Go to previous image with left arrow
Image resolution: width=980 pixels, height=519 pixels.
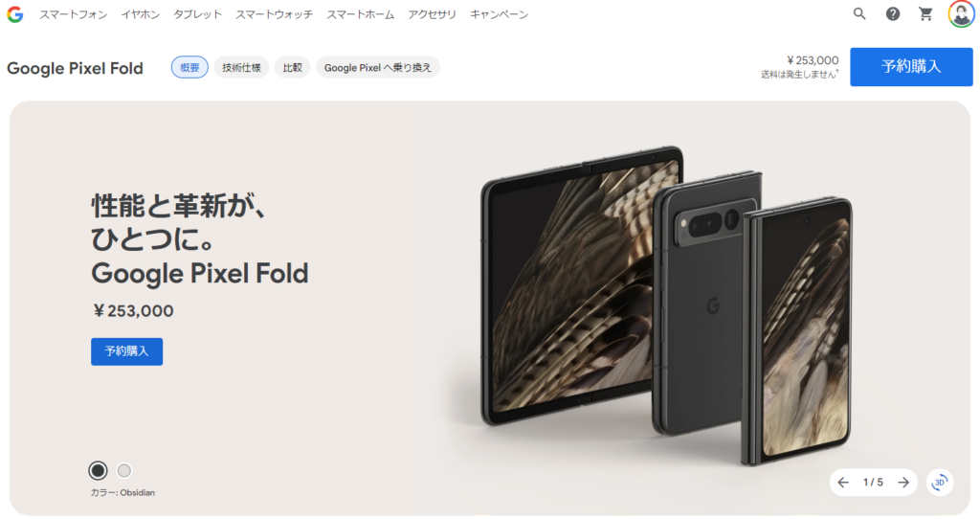(843, 482)
